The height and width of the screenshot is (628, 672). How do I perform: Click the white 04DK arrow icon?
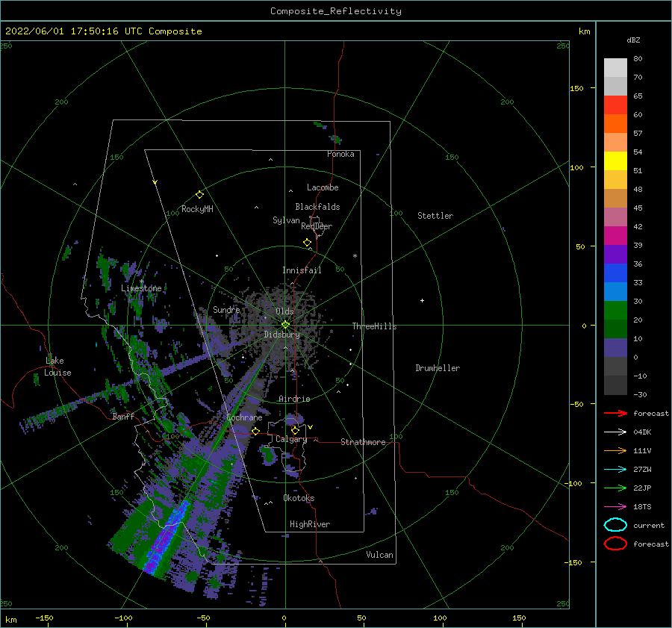pyautogui.click(x=615, y=432)
